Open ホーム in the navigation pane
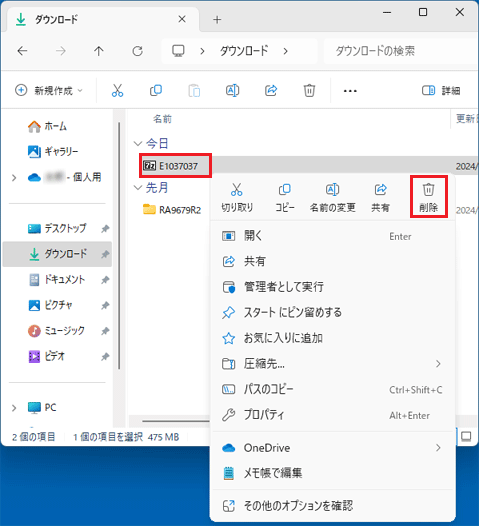The height and width of the screenshot is (526, 479). coord(47,126)
